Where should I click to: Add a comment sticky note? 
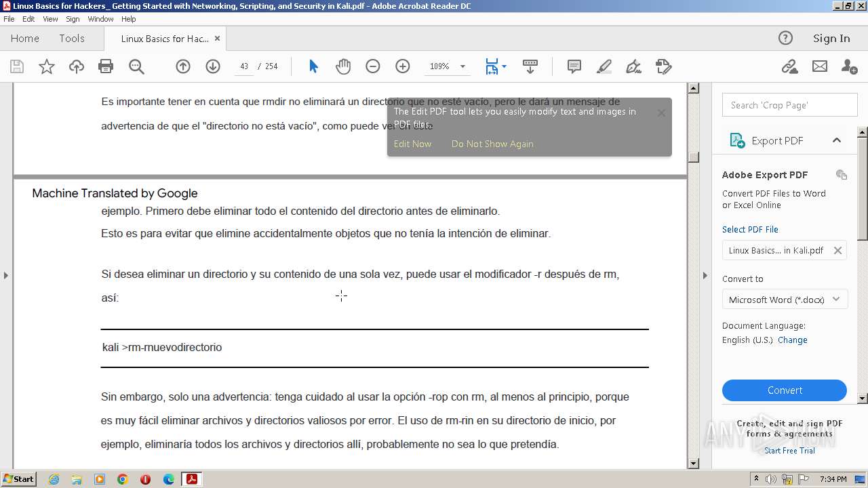(574, 66)
